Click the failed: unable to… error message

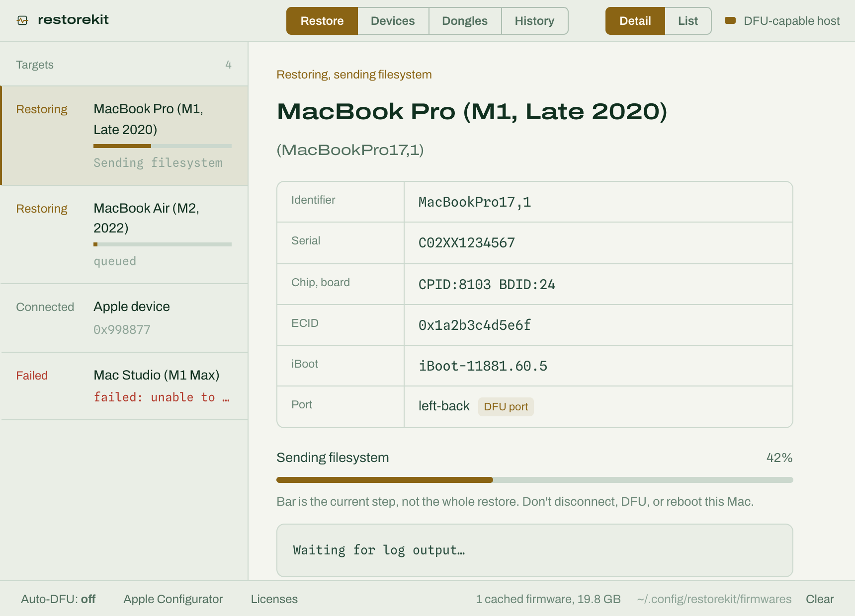click(162, 397)
